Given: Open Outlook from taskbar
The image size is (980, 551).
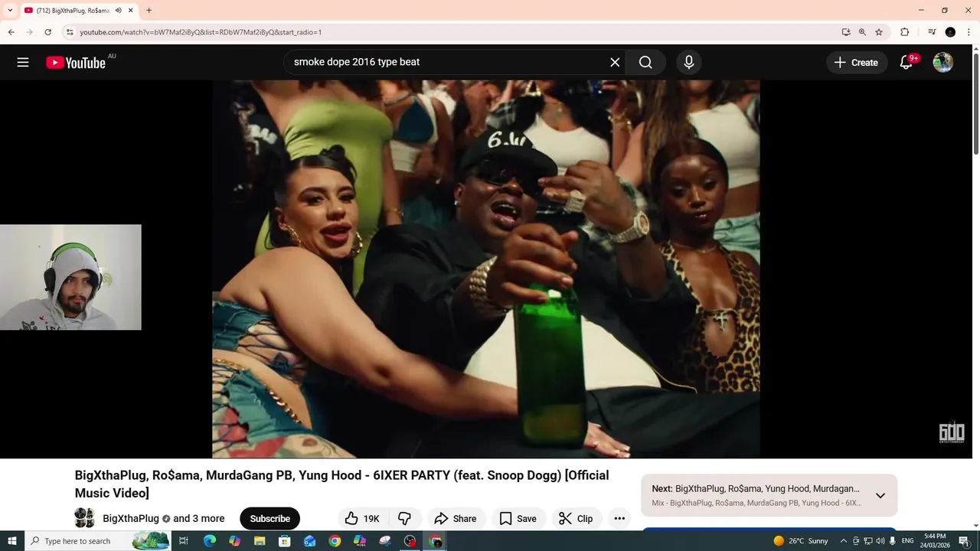Looking at the screenshot, I should (309, 541).
